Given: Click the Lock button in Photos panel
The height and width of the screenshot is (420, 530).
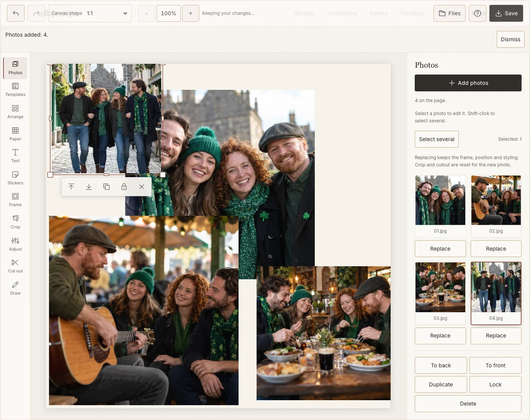Looking at the screenshot, I should [496, 384].
